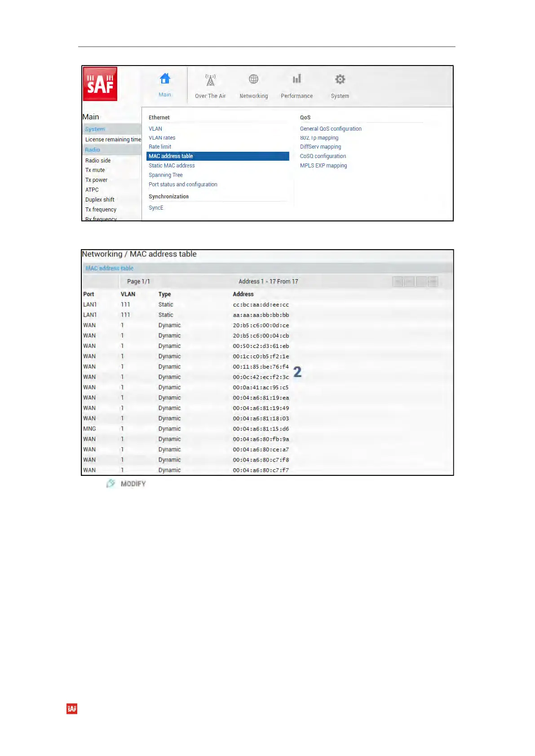Click the Port column header
This screenshot has width=535, height=756.
[x=88, y=294]
